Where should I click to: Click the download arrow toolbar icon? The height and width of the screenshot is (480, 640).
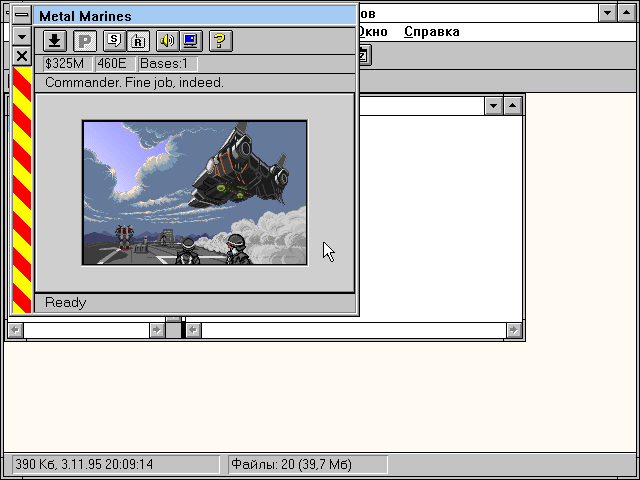pyautogui.click(x=55, y=41)
